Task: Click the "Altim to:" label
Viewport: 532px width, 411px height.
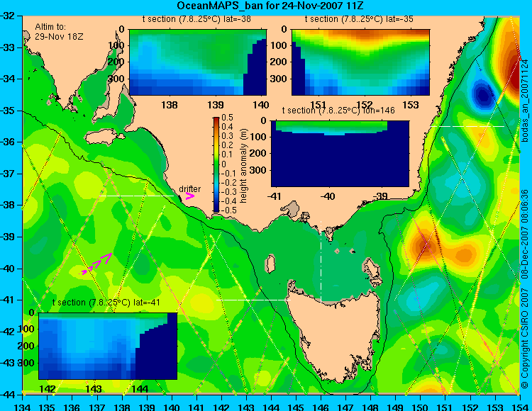Action: click(50, 27)
